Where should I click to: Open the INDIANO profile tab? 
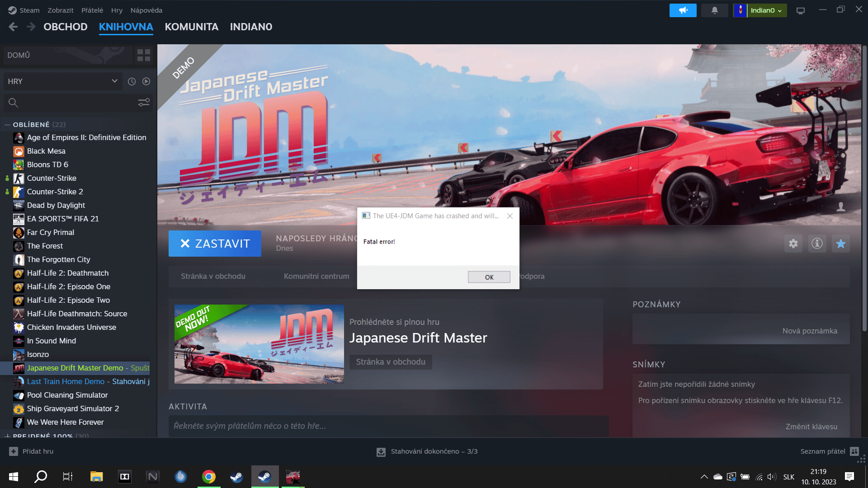(251, 27)
